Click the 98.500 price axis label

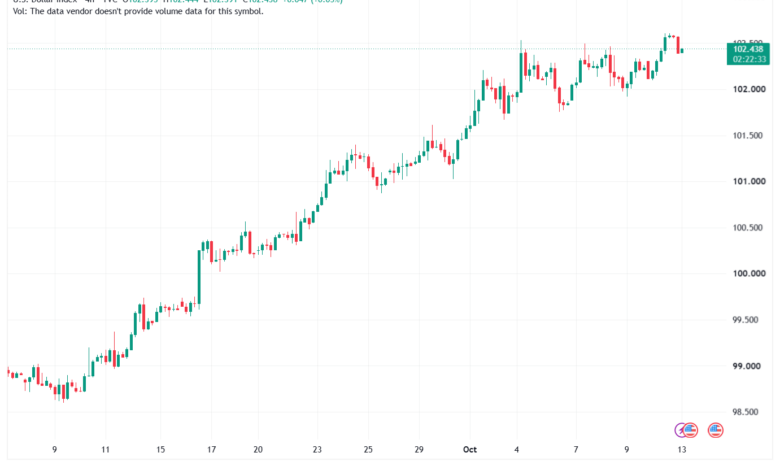pyautogui.click(x=746, y=412)
